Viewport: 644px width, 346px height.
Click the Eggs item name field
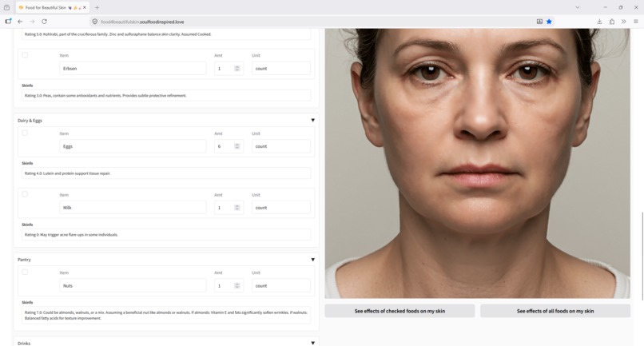133,146
